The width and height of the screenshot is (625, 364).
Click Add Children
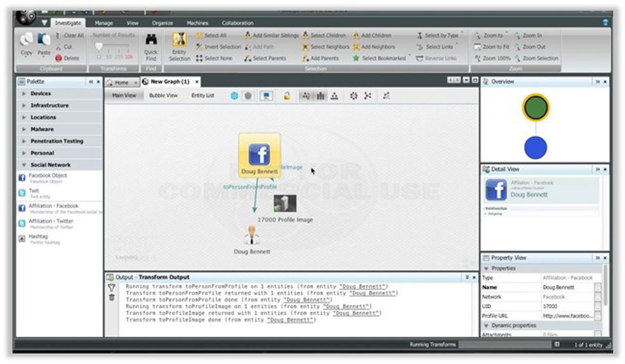click(x=372, y=36)
